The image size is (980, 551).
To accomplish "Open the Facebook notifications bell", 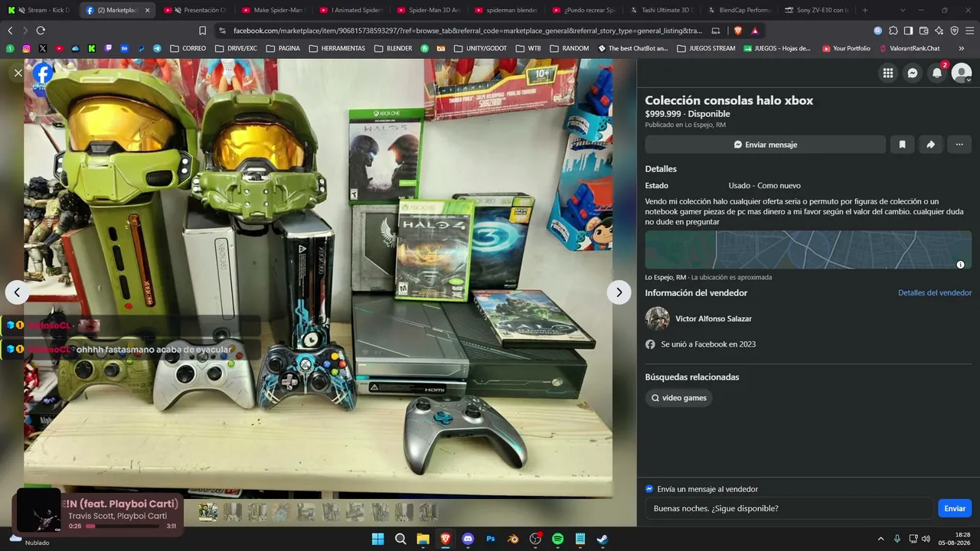I will click(x=937, y=73).
